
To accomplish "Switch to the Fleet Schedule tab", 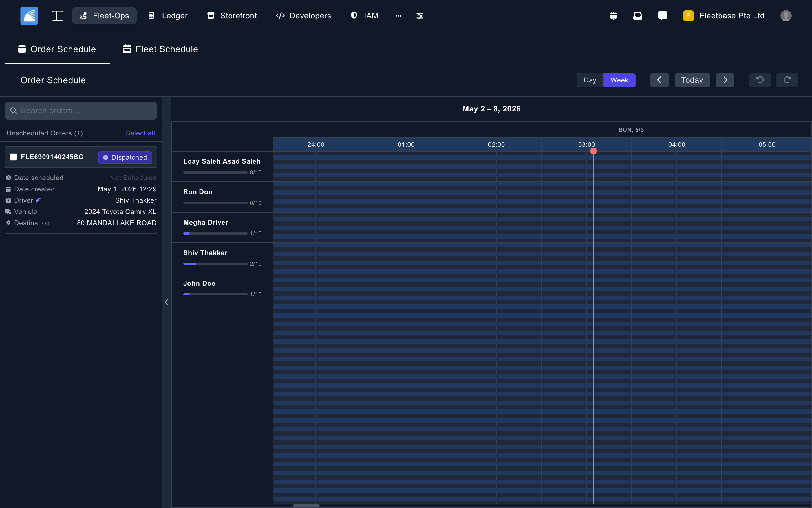I will point(160,49).
